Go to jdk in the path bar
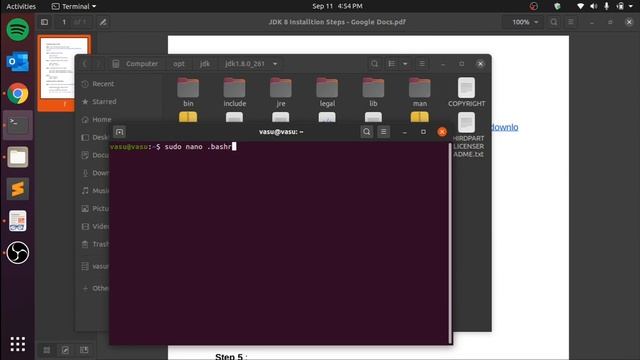This screenshot has width=640, height=360. [205, 64]
